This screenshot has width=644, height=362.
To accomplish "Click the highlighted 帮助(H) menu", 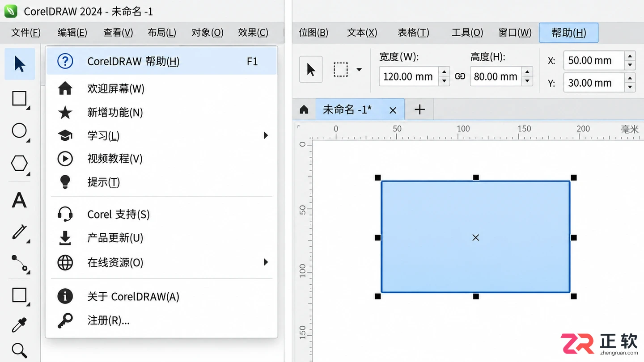I will (568, 33).
